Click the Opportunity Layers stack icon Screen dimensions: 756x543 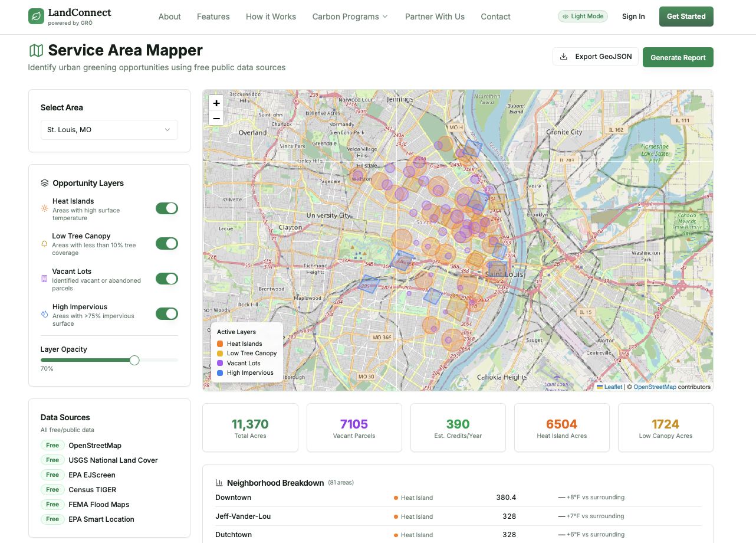point(44,183)
